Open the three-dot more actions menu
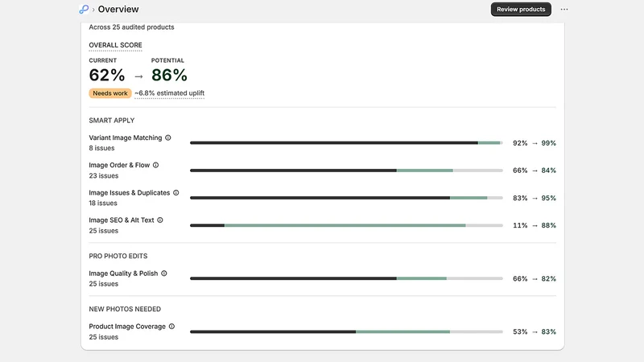Viewport: 644px width, 362px height. pos(564,9)
